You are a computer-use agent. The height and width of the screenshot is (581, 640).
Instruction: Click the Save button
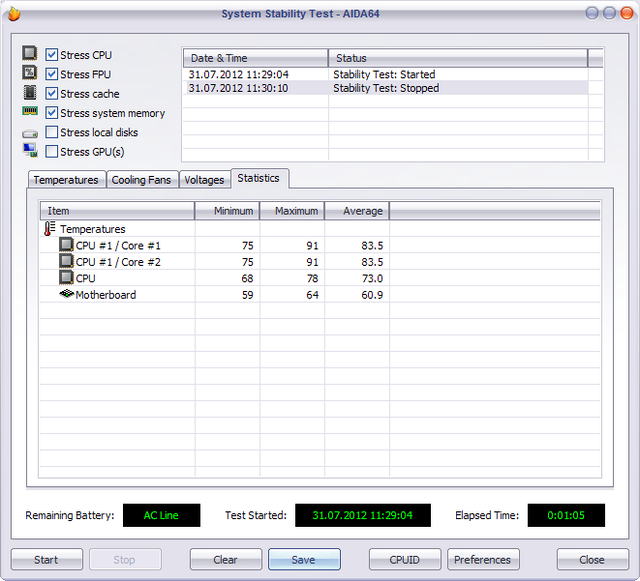pos(304,560)
